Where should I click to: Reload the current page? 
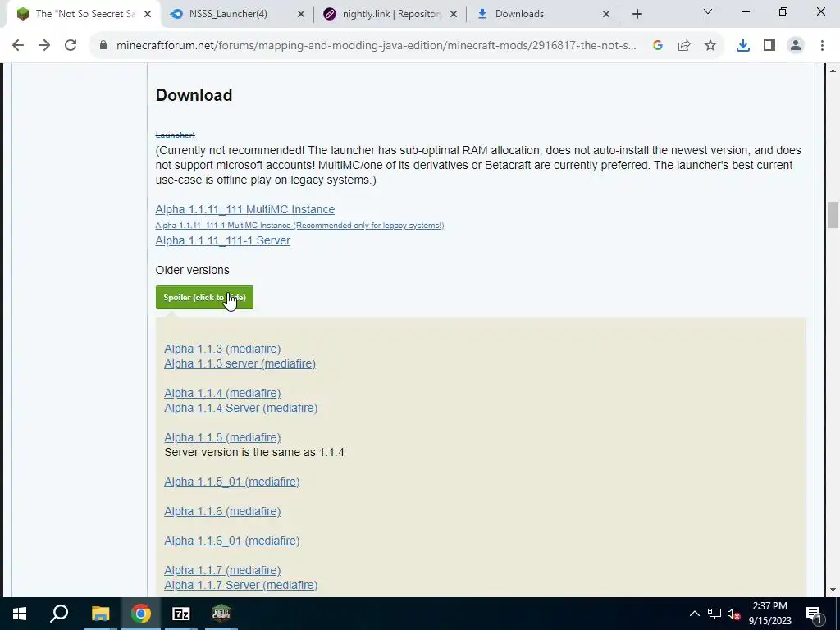(x=71, y=46)
